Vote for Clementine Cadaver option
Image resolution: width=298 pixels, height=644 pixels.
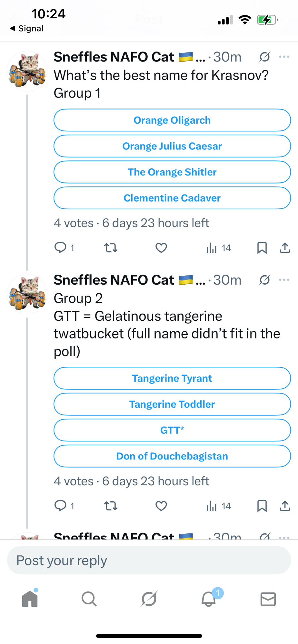coord(172,198)
